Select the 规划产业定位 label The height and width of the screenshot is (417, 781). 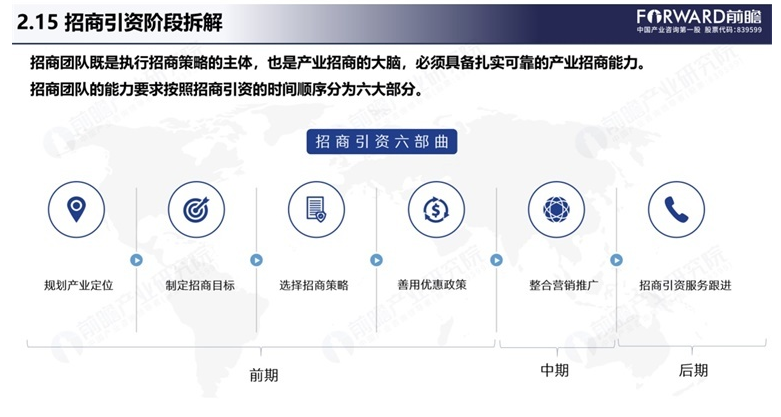77,285
